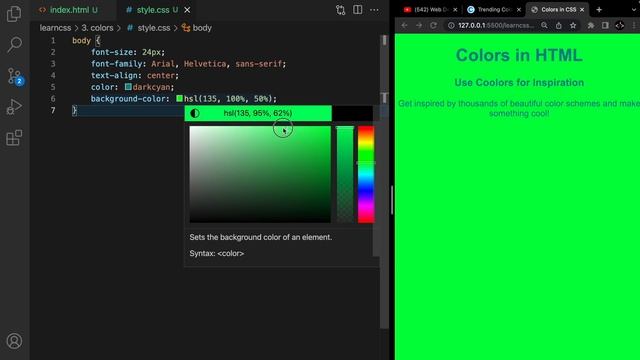Image resolution: width=640 pixels, height=360 pixels.
Task: Open the browser extensions puzzle icon
Action: point(591,25)
